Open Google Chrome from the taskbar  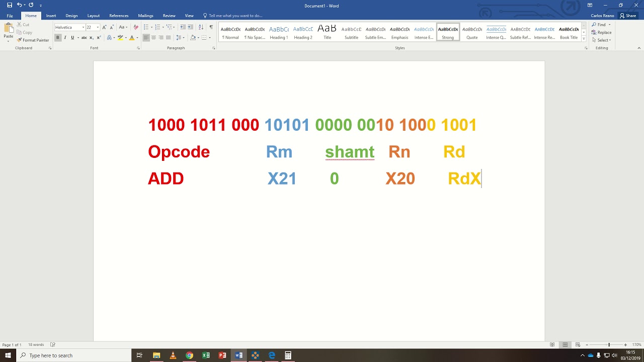pos(189,355)
